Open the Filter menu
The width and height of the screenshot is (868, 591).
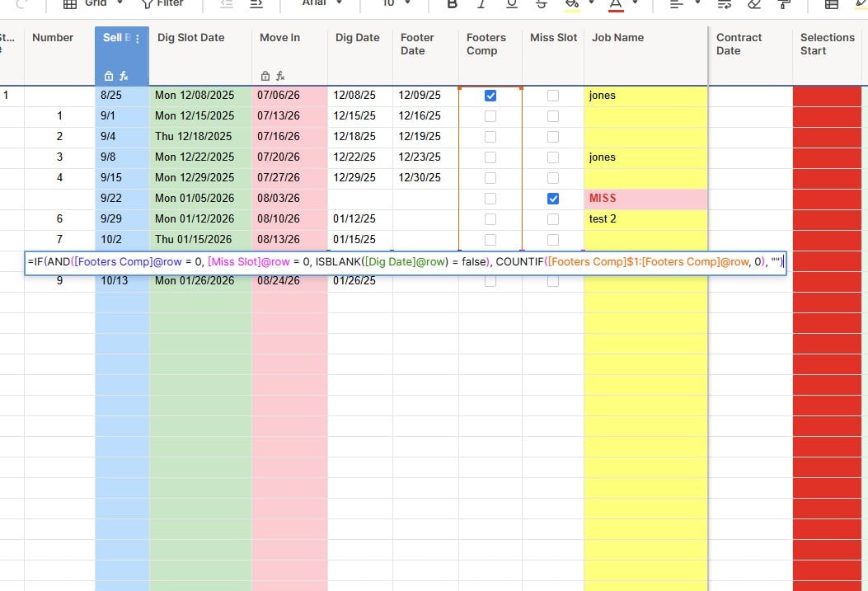tap(162, 3)
